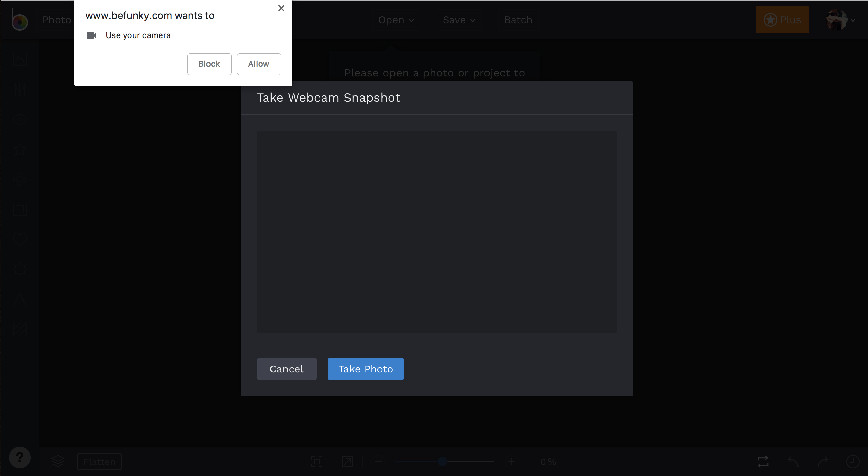Click the compare loop arrows icon
This screenshot has width=868, height=476.
pos(763,462)
